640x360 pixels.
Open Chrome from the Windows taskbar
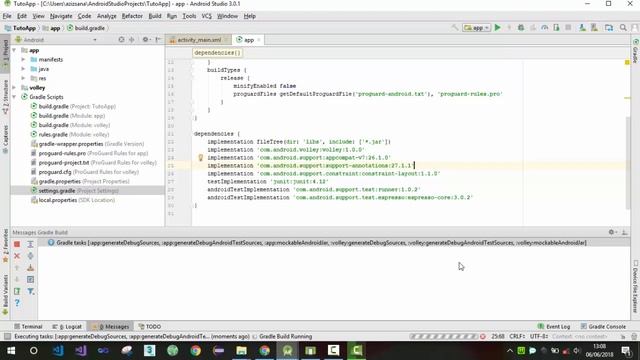pos(196,350)
